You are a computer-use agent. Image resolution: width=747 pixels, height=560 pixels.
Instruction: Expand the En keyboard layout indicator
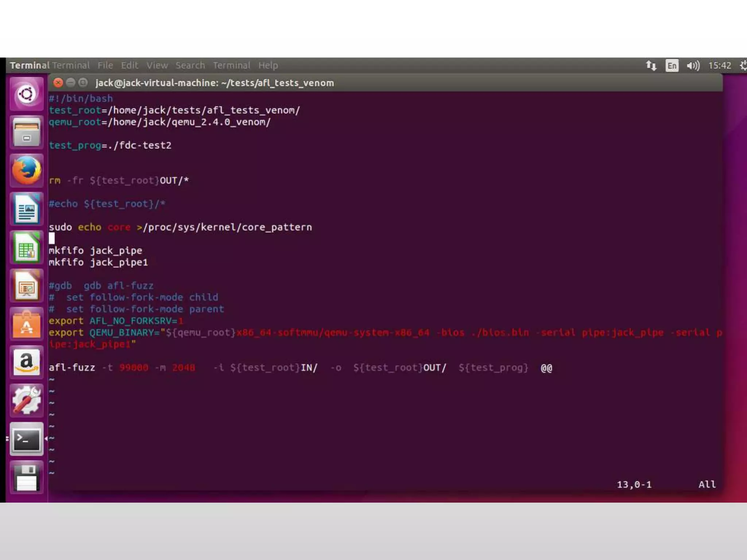point(671,66)
